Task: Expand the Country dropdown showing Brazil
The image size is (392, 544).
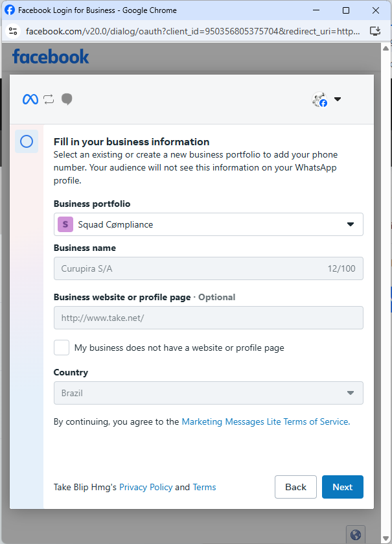Action: click(208, 393)
